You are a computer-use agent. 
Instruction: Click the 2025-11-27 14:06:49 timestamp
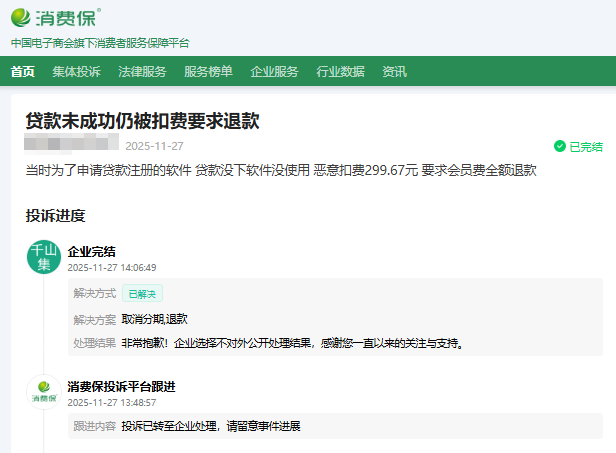pos(111,268)
